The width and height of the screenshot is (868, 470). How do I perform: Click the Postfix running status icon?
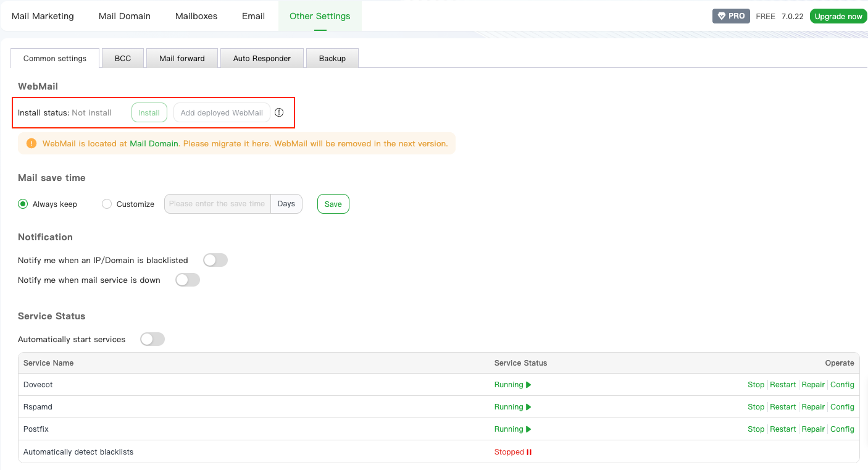[x=528, y=429]
